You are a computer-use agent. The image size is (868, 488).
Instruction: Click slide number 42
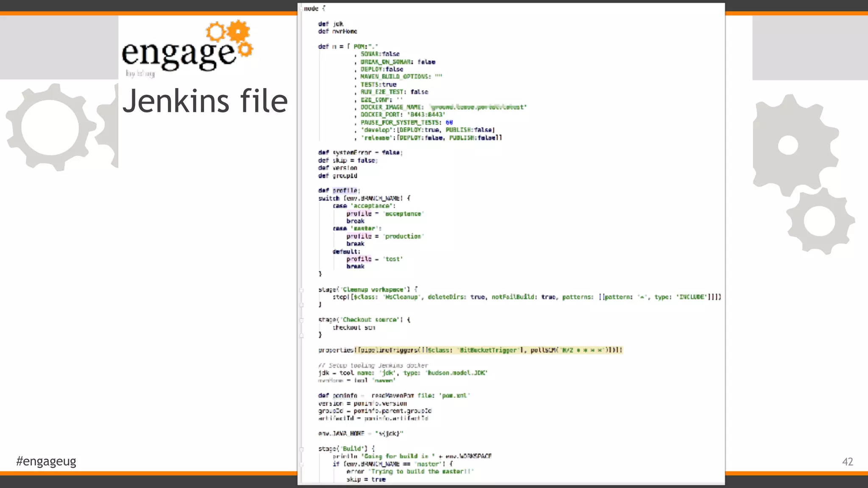[847, 462]
